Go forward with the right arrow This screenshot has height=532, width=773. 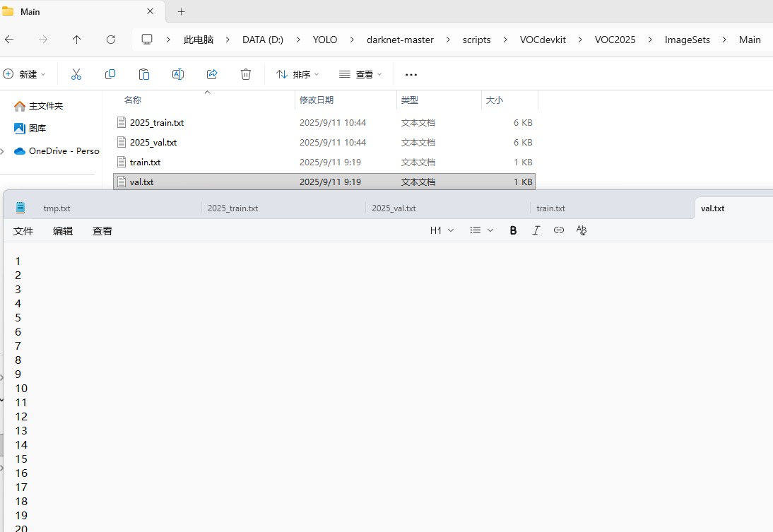pyautogui.click(x=43, y=40)
